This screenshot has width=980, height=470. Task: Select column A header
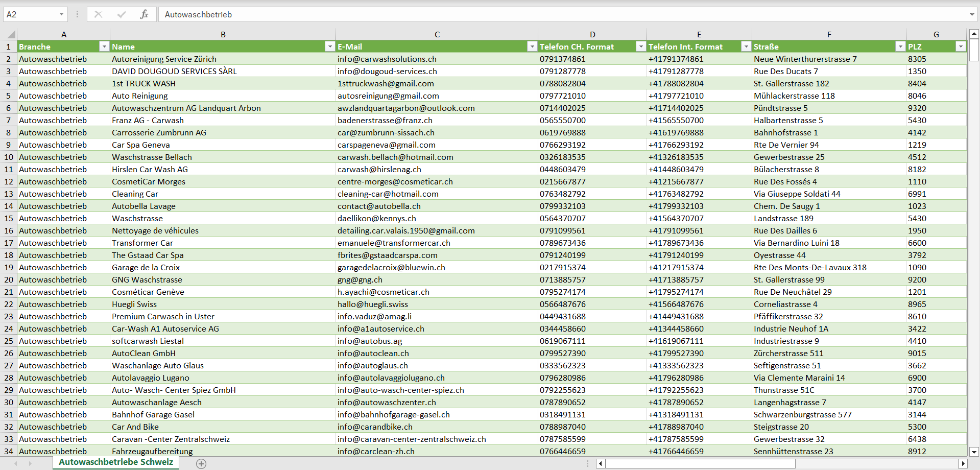[x=63, y=35]
